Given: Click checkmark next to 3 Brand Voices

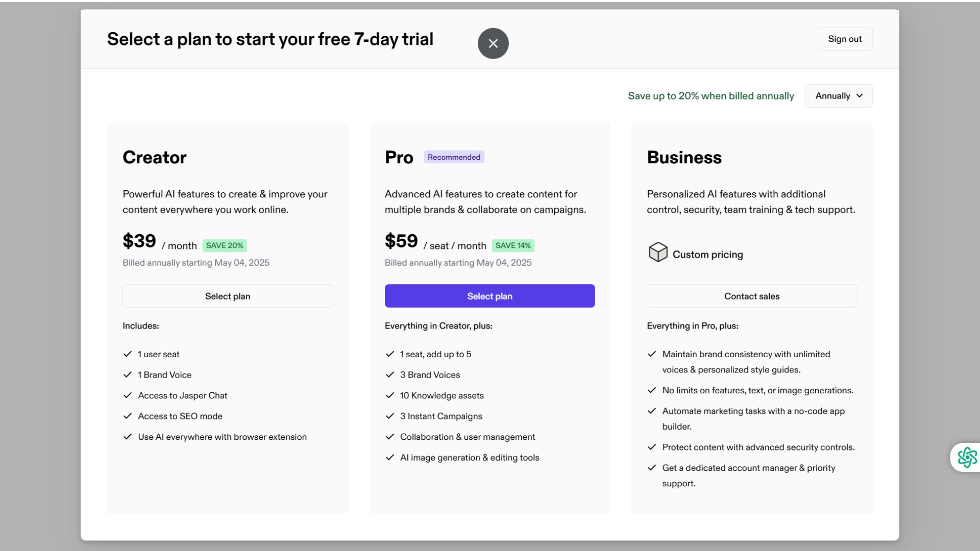Looking at the screenshot, I should 390,374.
